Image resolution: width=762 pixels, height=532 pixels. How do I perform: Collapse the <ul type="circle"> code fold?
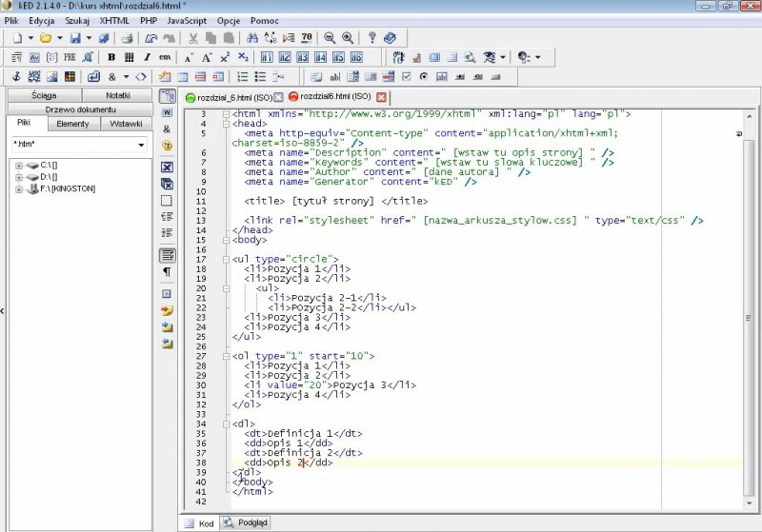tap(226, 259)
